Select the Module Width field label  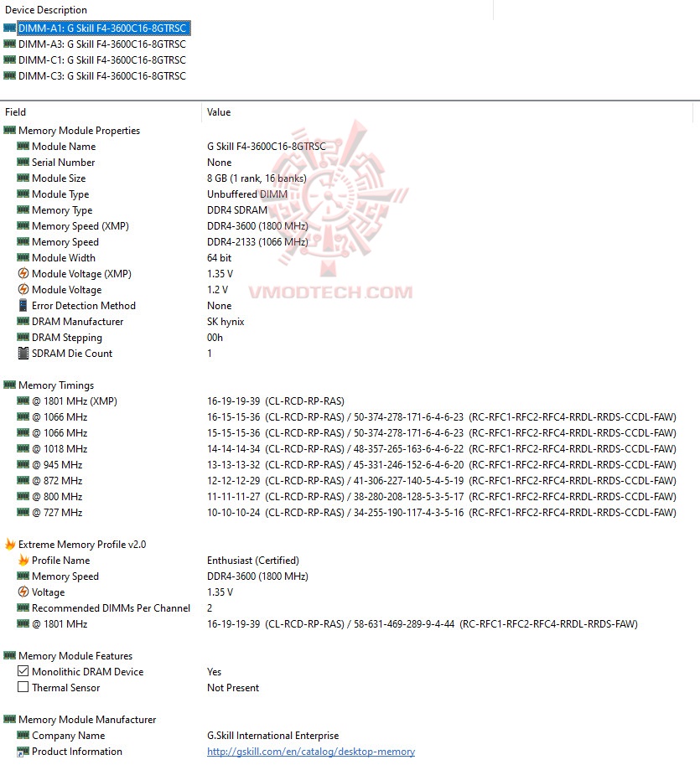point(64,258)
